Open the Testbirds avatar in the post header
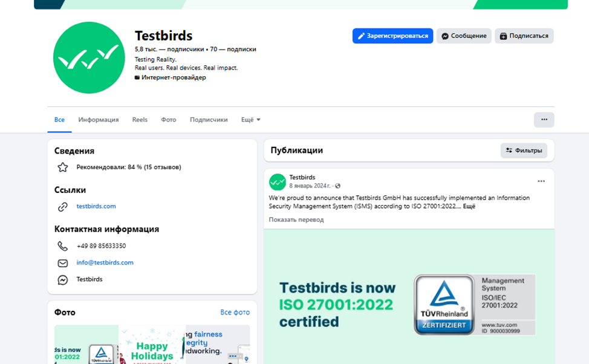This screenshot has width=589, height=364. click(278, 182)
